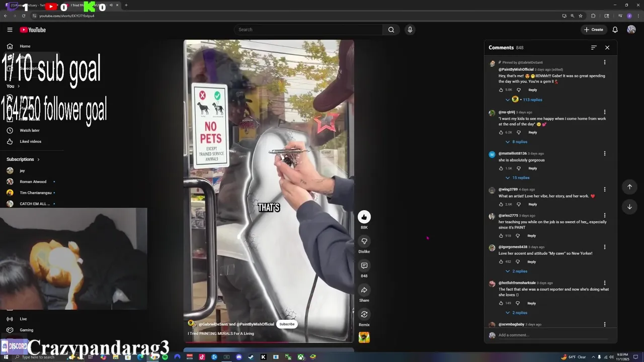644x362 pixels.
Task: Click the YouTube search input field
Action: tap(309, 30)
